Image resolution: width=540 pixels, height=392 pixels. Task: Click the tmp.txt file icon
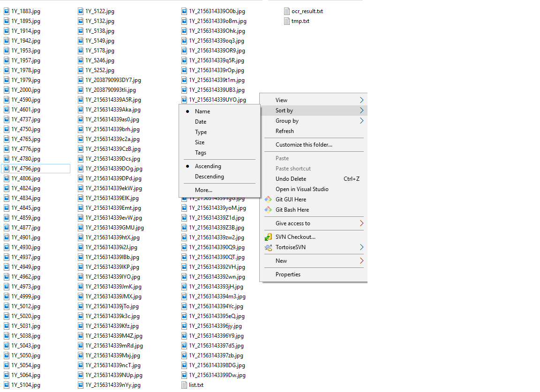coord(287,21)
